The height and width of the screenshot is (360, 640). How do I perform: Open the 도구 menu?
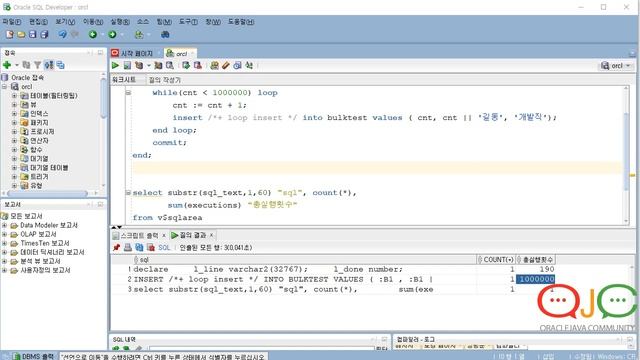point(188,22)
